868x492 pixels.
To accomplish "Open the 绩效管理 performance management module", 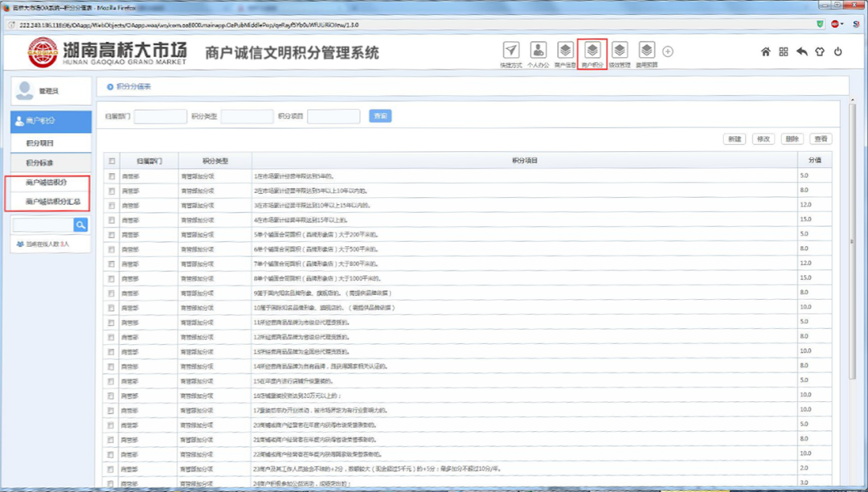I will [x=618, y=50].
